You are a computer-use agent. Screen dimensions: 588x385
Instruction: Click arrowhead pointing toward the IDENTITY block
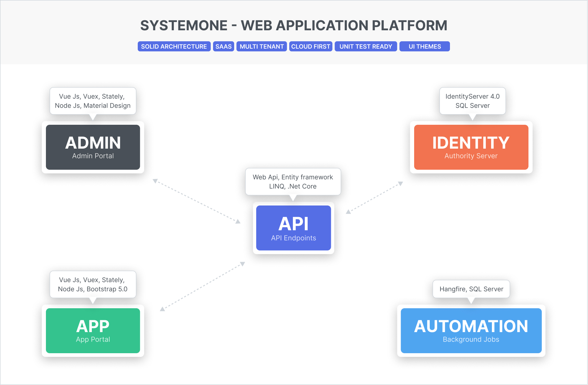[400, 183]
